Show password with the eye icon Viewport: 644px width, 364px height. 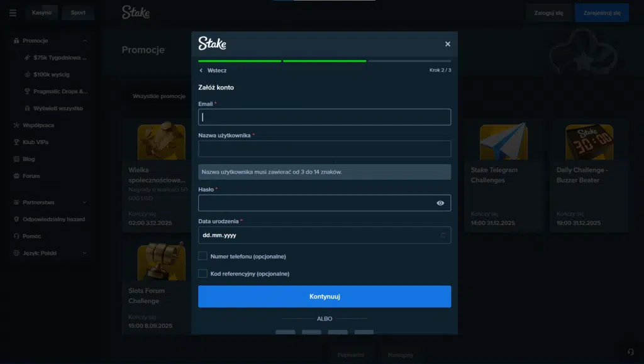click(440, 203)
